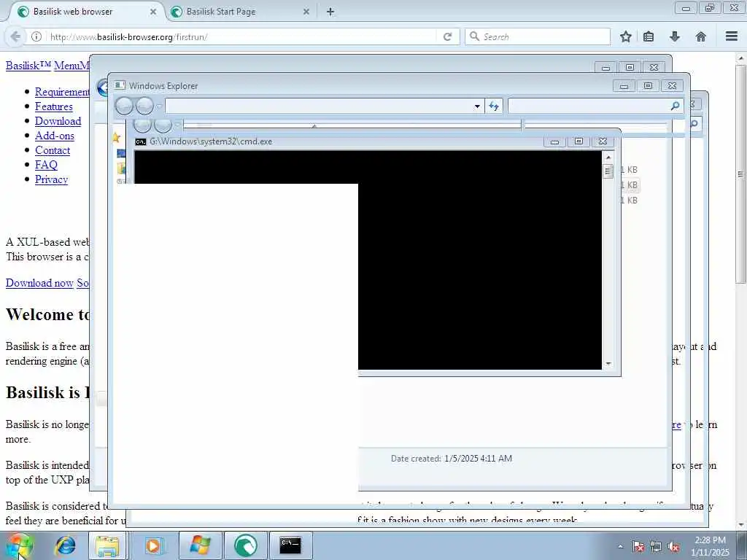The image size is (747, 560).
Task: Click the Windows Explorer back button
Action: (x=124, y=106)
